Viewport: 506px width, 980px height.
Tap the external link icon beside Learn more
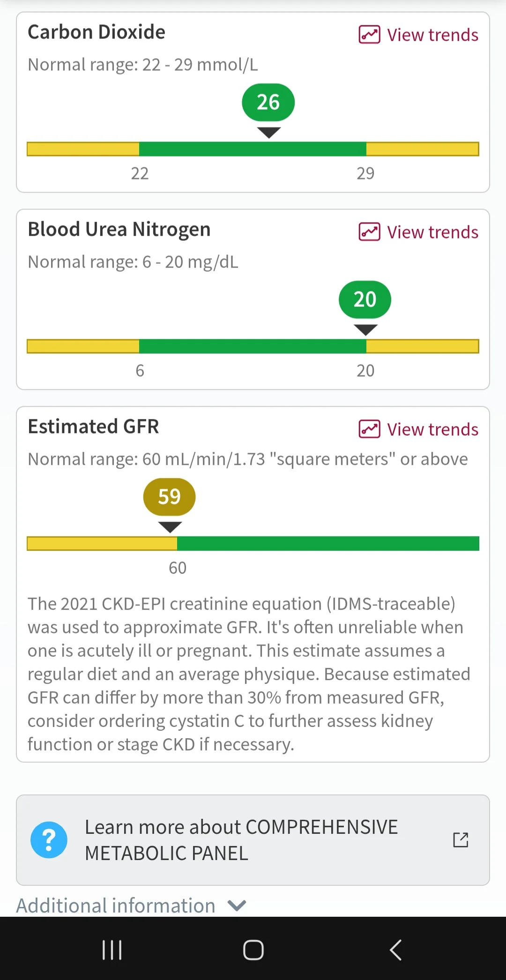tap(461, 840)
